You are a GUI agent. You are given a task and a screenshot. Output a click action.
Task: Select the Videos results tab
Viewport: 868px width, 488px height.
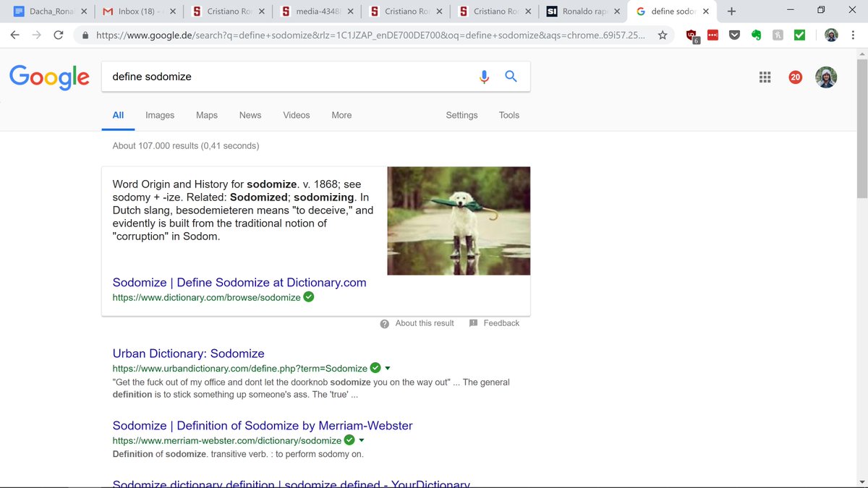pyautogui.click(x=297, y=115)
